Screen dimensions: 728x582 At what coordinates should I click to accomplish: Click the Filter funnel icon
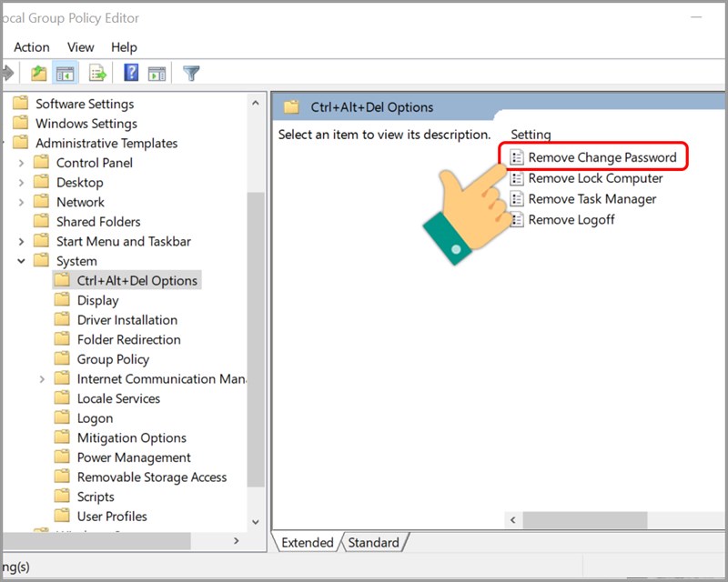191,73
